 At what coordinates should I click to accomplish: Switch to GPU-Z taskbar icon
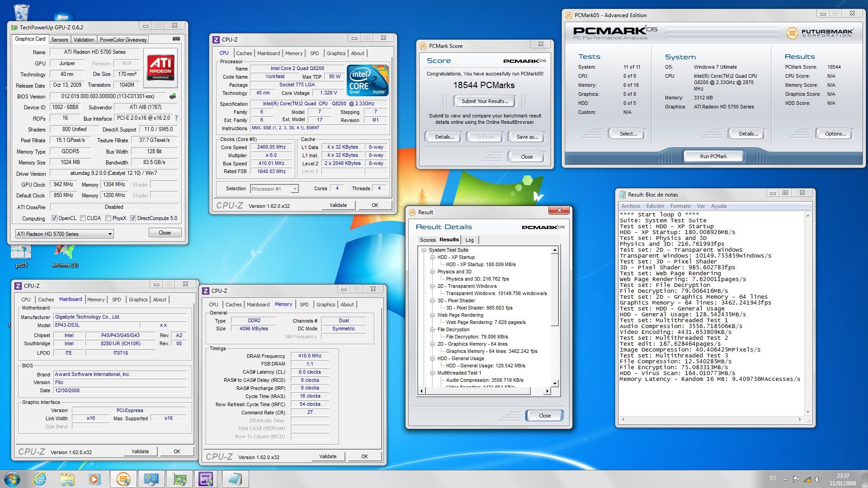179,479
